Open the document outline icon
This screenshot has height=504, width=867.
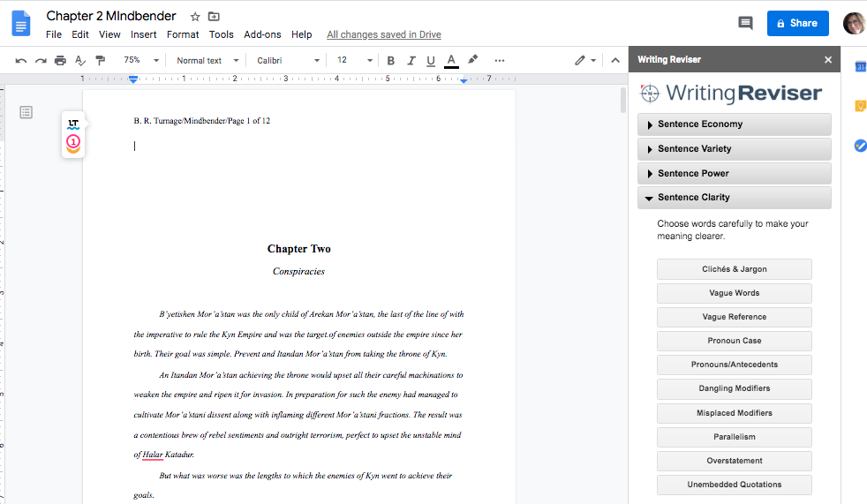26,112
